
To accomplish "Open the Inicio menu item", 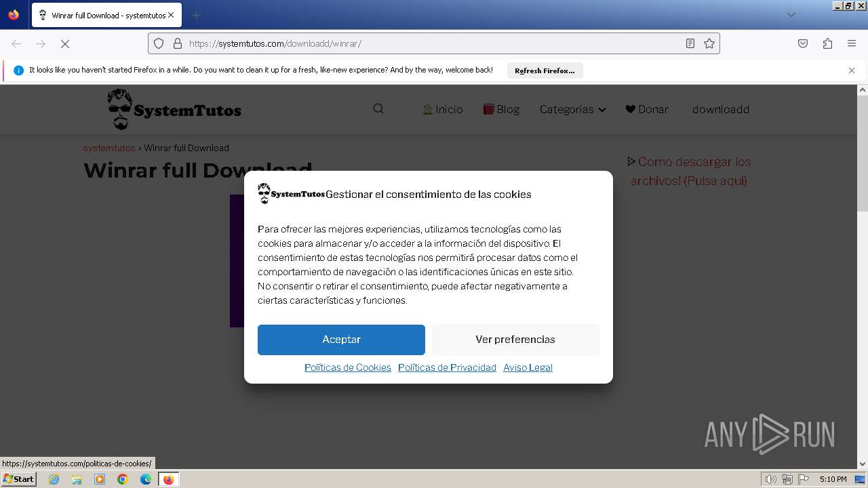I will [442, 109].
